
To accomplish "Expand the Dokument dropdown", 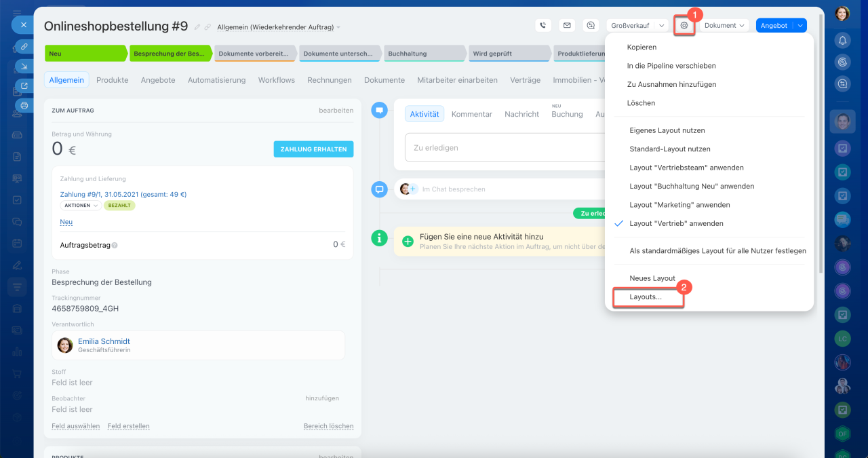I will (x=724, y=26).
